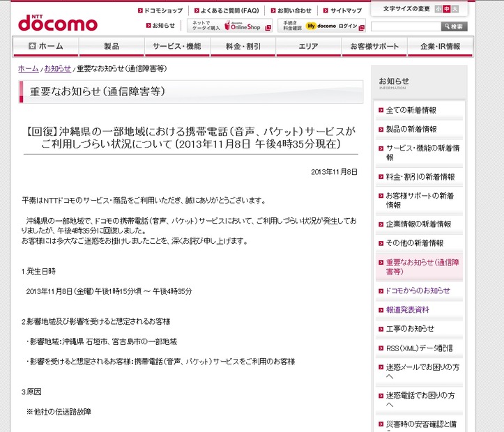Click the 重要なお知らせ(通信障害等) page heading
Screen dimensions: 504x432
click(x=98, y=91)
